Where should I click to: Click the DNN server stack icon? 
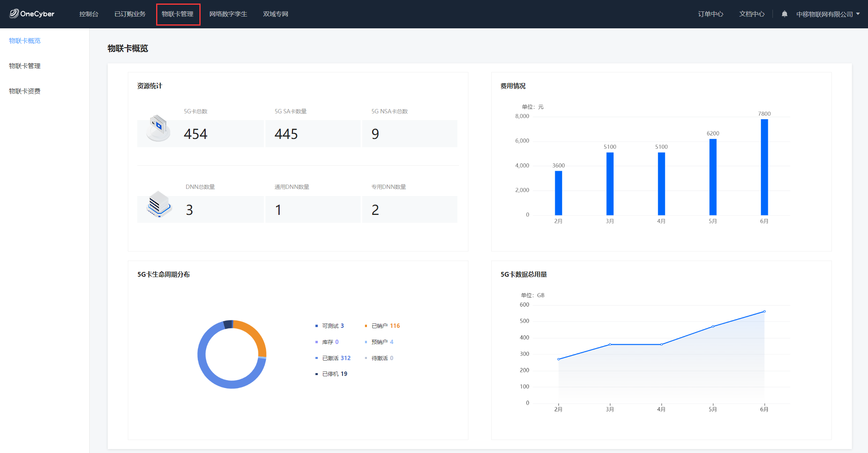[x=158, y=204]
